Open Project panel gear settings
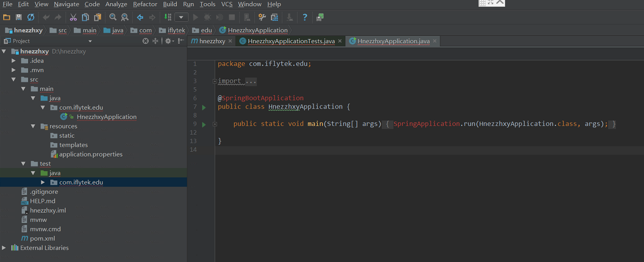644x262 pixels. (169, 41)
